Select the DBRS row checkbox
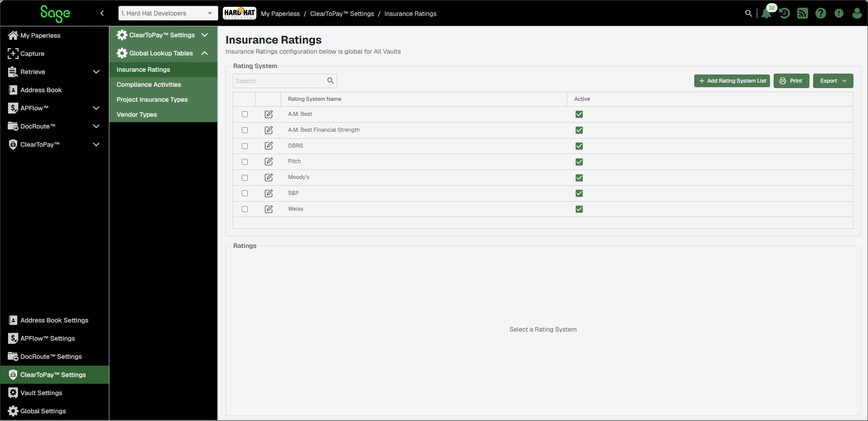This screenshot has width=868, height=421. pyautogui.click(x=245, y=146)
